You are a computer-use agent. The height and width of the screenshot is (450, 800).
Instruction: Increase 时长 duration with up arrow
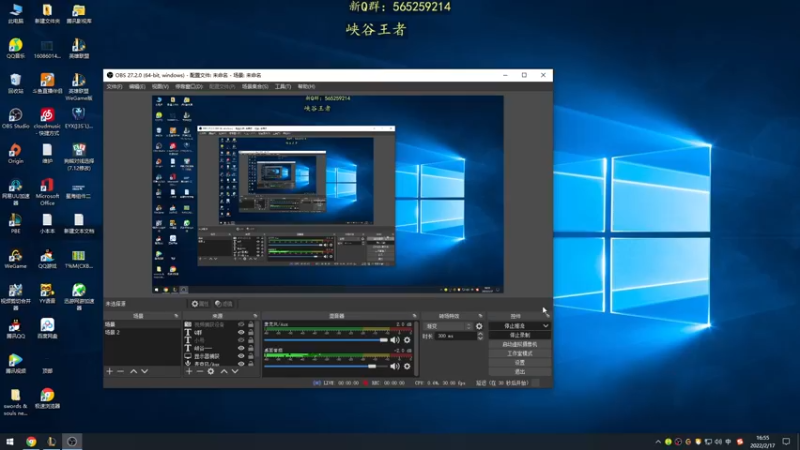point(480,334)
